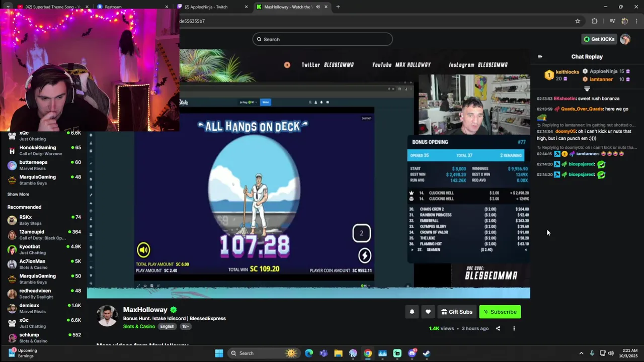Open the redheadvixen recommended channel
The width and height of the screenshot is (644, 362).
[44, 294]
